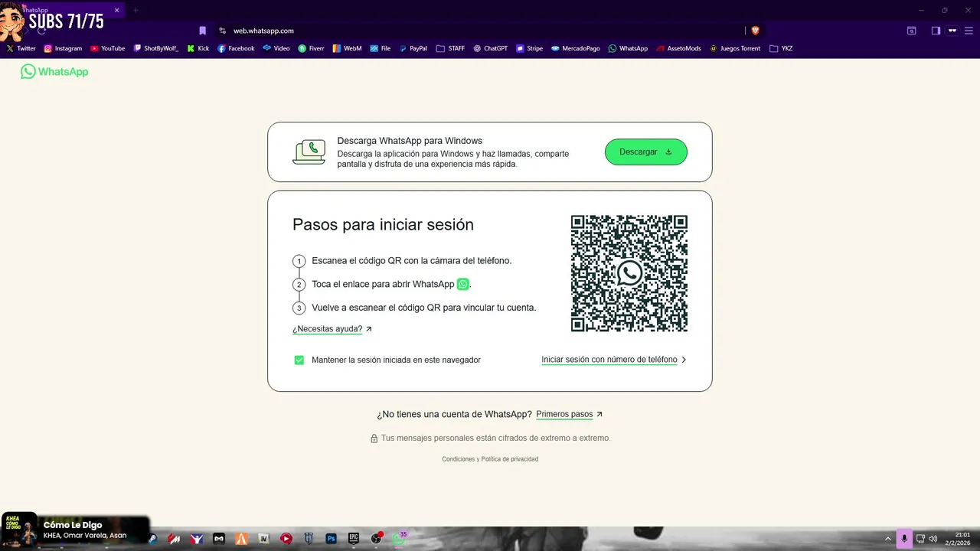Open the Instagram bookmark
The width and height of the screenshot is (980, 551).
(x=63, y=48)
